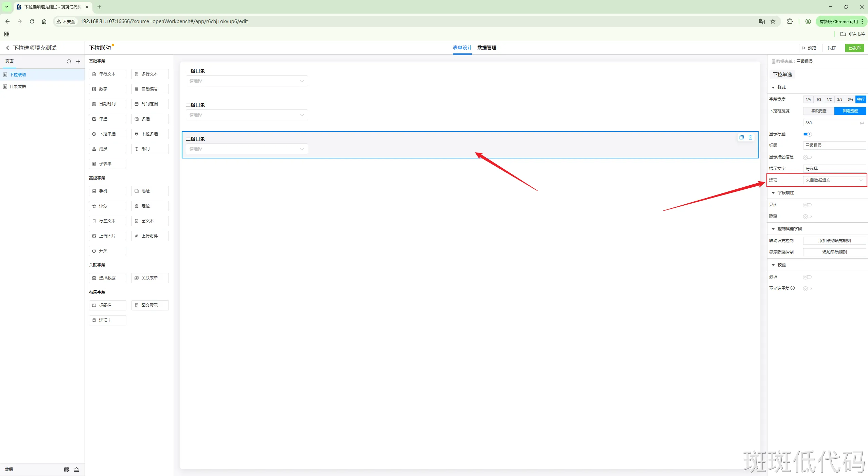Screen dimensions: 868x476
Task: Add a new page with plus icon
Action: click(78, 62)
